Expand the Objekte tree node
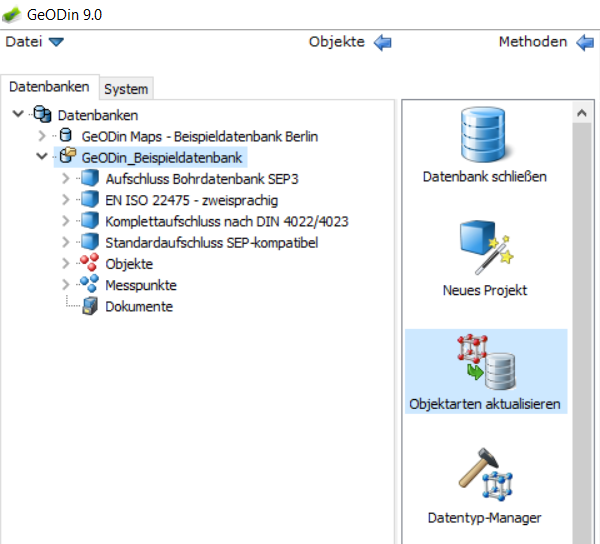600x544 pixels. 65,264
